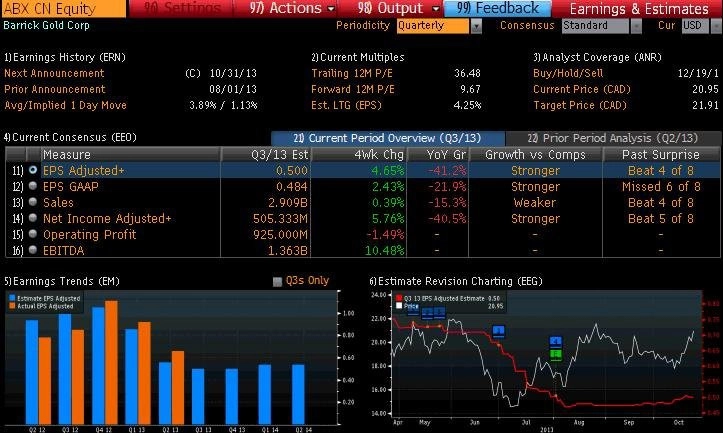Click the green event marker near July
This screenshot has height=433, width=723.
tap(556, 355)
